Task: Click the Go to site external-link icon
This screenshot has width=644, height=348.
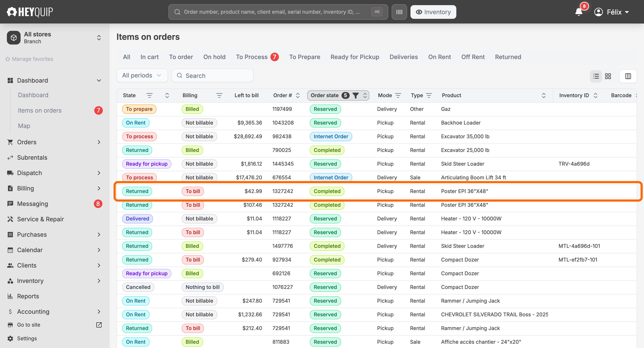Action: point(99,324)
